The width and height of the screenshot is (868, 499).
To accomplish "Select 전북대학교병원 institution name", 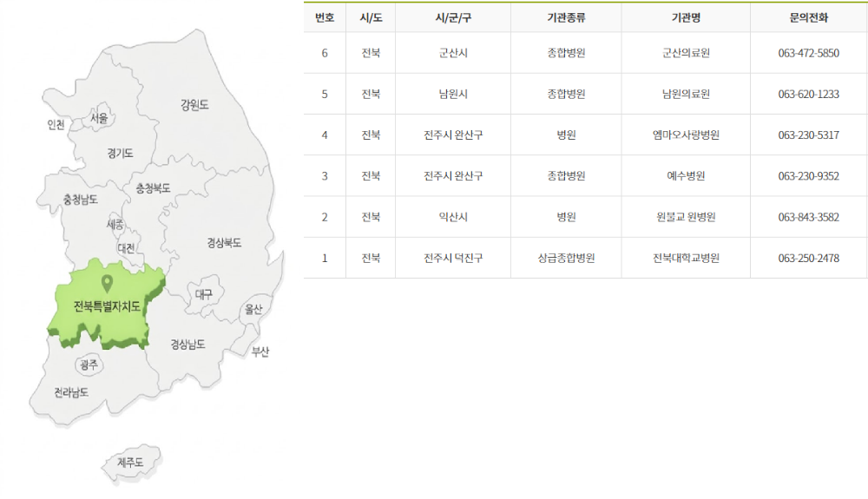I will [x=686, y=258].
